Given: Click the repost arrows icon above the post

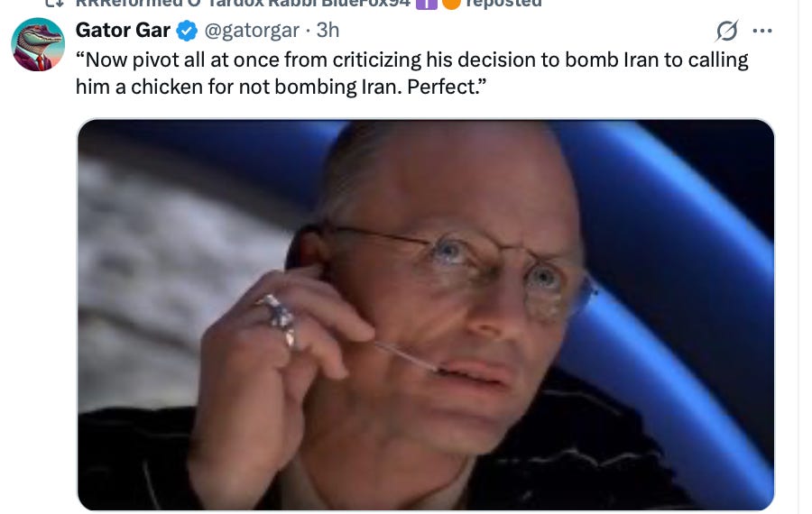Looking at the screenshot, I should [x=54, y=3].
